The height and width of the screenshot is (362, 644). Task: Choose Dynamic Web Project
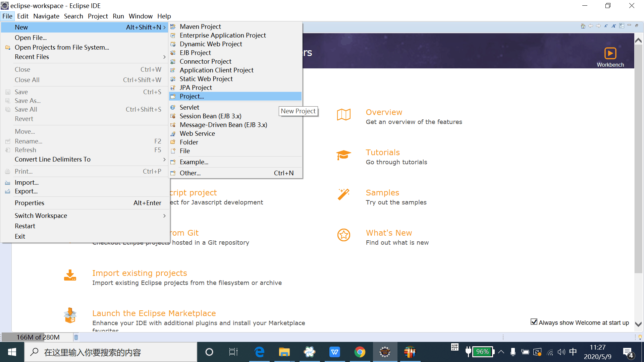(x=235, y=44)
